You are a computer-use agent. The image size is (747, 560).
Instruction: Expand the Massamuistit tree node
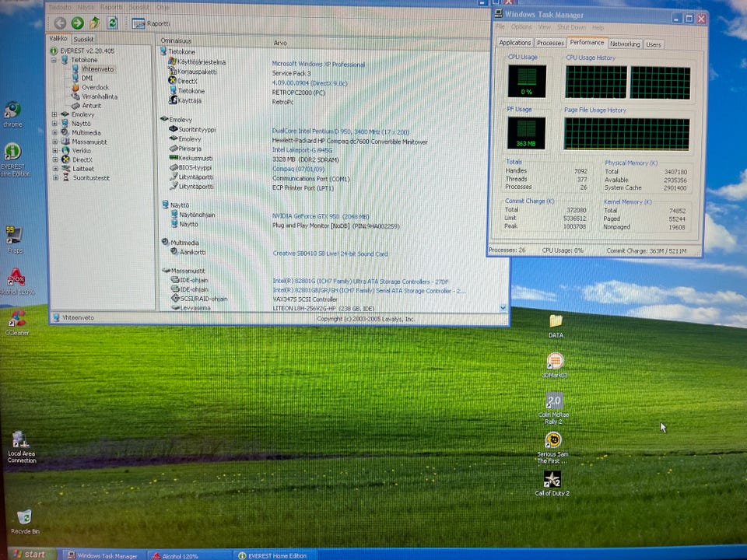[54, 142]
